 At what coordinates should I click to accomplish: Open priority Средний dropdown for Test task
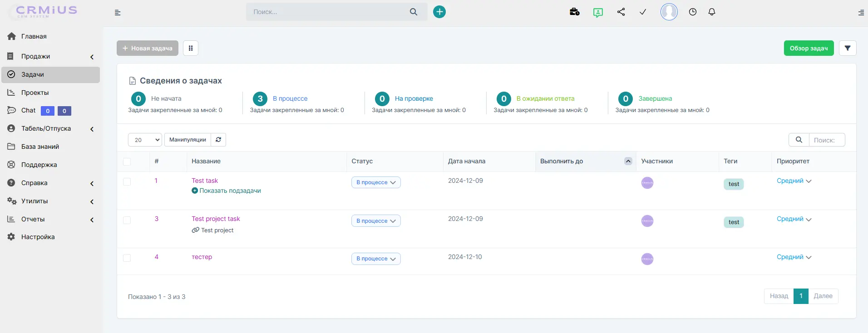pyautogui.click(x=794, y=181)
